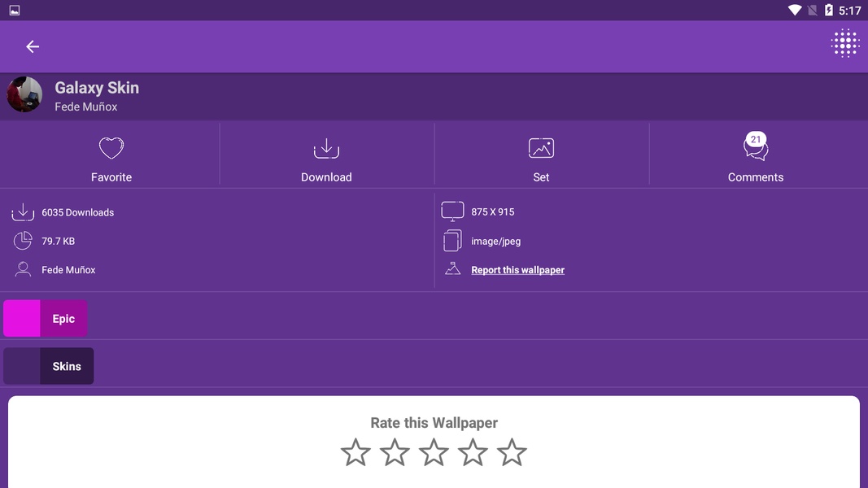This screenshot has width=868, height=488.
Task: Rate the wallpaper five stars
Action: tap(512, 452)
